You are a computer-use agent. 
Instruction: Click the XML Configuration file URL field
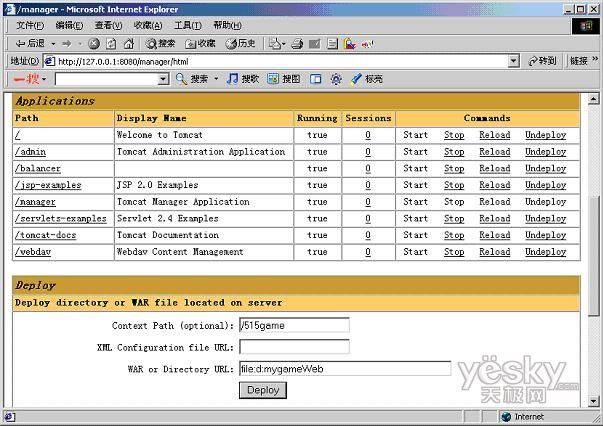tap(294, 347)
